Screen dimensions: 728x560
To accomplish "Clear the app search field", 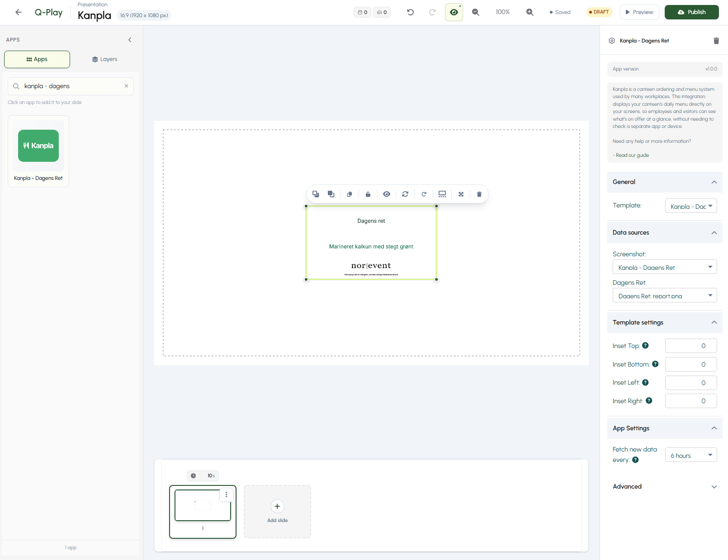I will [x=126, y=86].
